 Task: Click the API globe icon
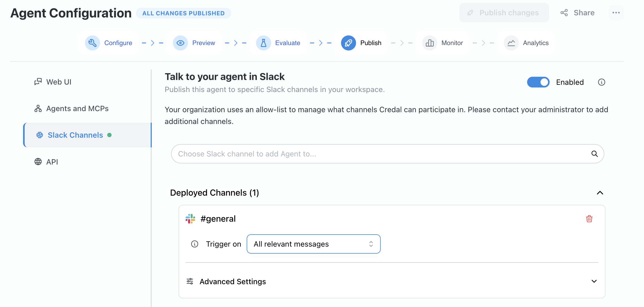(38, 162)
